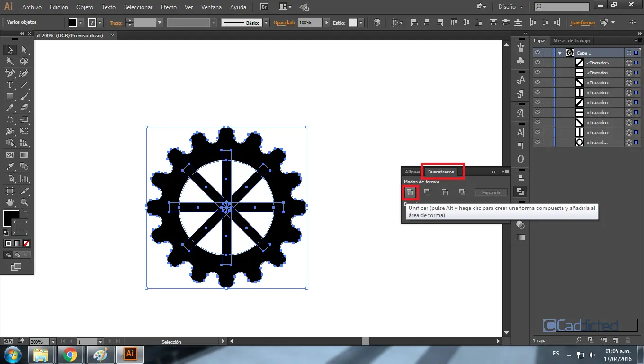The width and height of the screenshot is (644, 364).
Task: Open the Efecto menu
Action: pos(169,7)
